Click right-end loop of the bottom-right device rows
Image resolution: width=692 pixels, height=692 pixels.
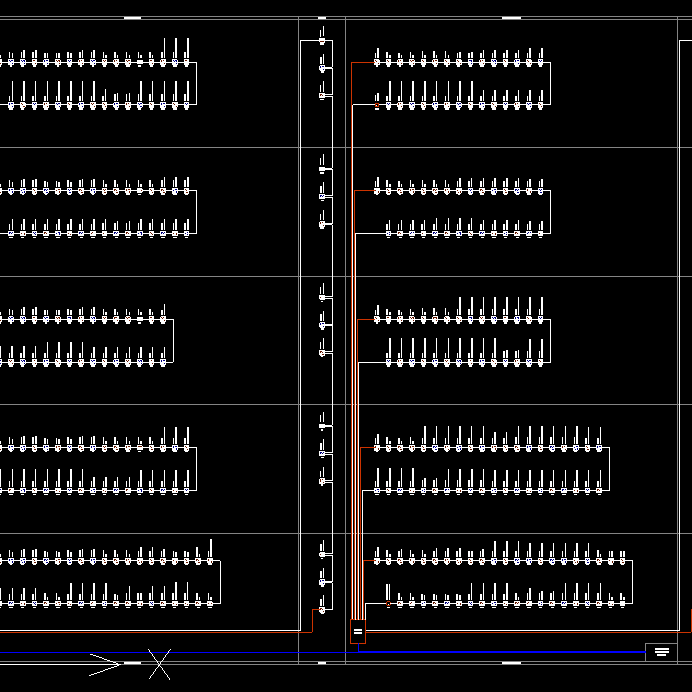point(631,582)
